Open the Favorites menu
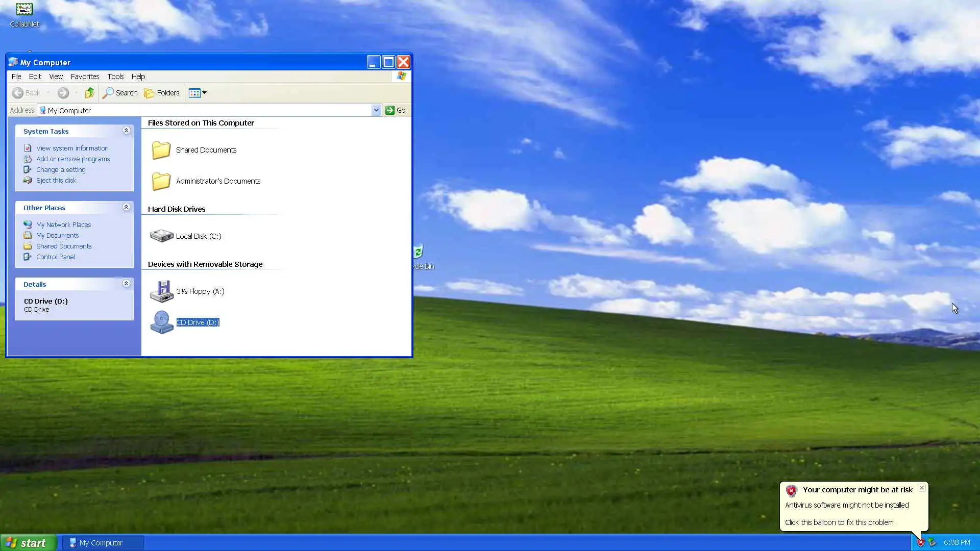The width and height of the screenshot is (980, 551). point(85,77)
